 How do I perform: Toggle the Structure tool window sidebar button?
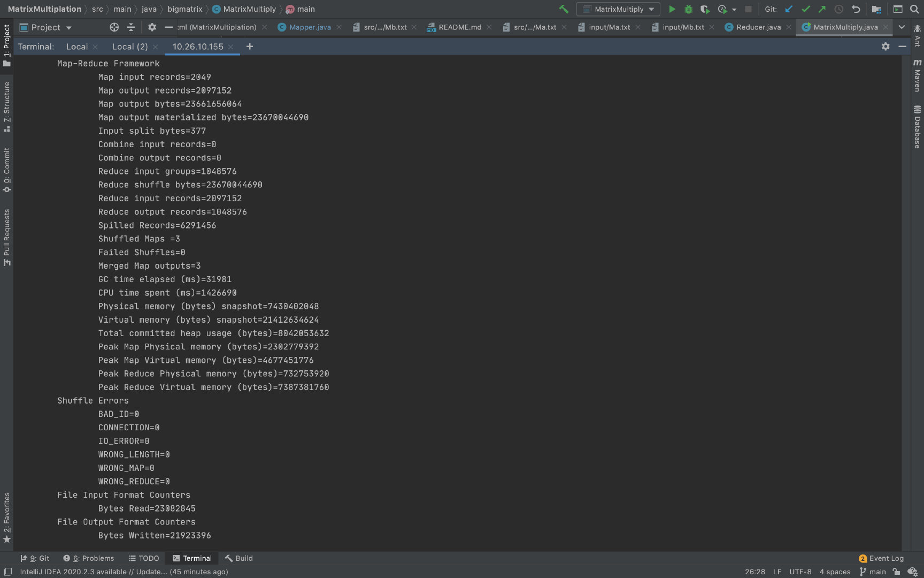pyautogui.click(x=6, y=107)
